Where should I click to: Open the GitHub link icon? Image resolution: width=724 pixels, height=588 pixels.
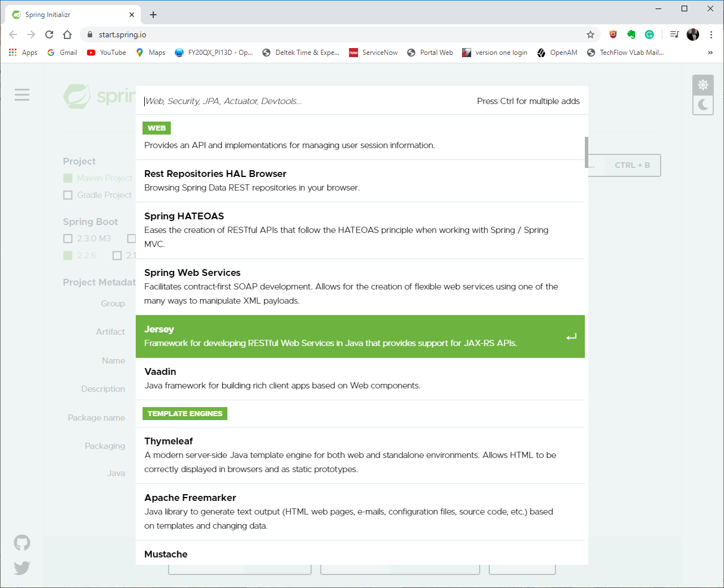coord(22,543)
